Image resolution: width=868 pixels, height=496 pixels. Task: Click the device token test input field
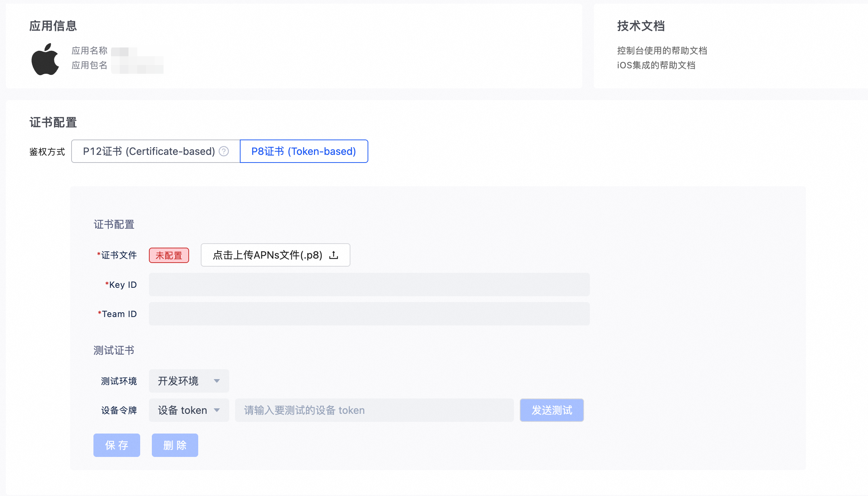point(374,410)
